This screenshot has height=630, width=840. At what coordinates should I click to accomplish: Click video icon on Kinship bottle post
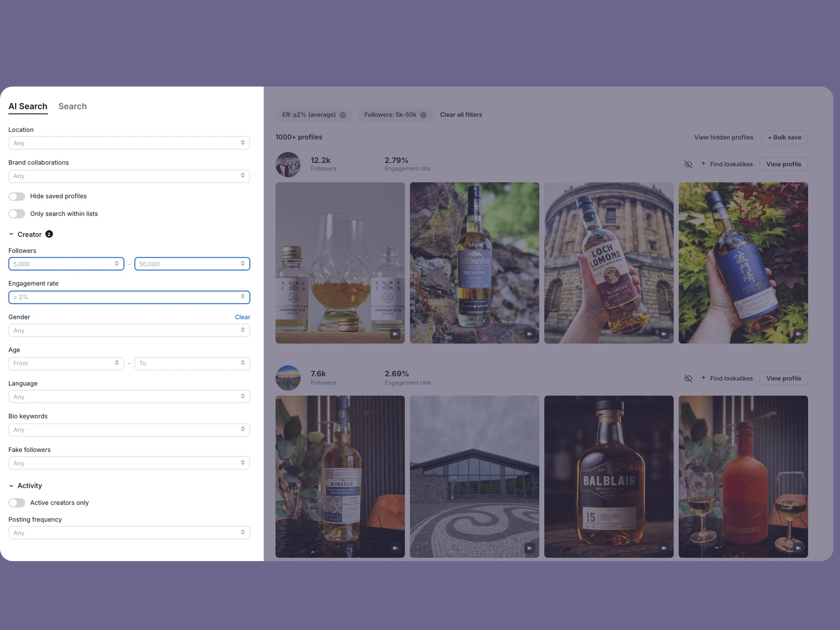pyautogui.click(x=395, y=548)
